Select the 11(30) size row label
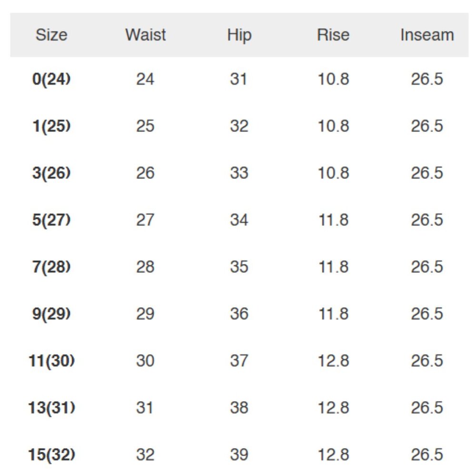 51,361
